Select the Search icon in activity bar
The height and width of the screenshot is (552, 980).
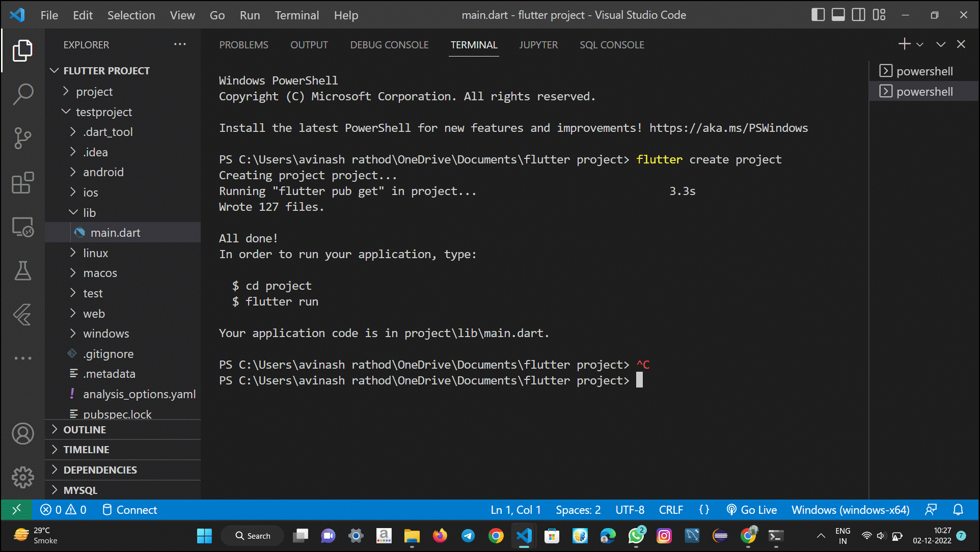coord(23,94)
